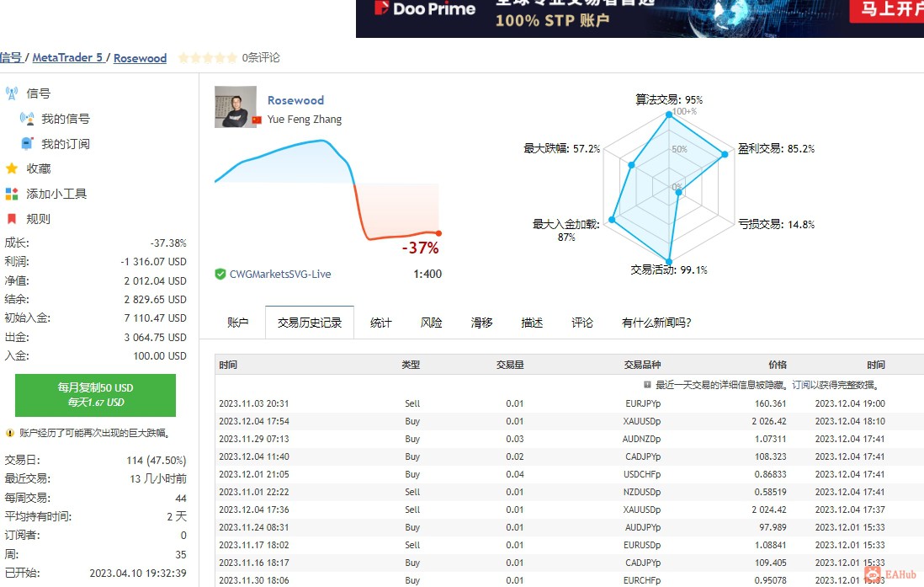This screenshot has height=587, width=924.
Task: Sort by the 交易量 column header
Action: click(510, 365)
